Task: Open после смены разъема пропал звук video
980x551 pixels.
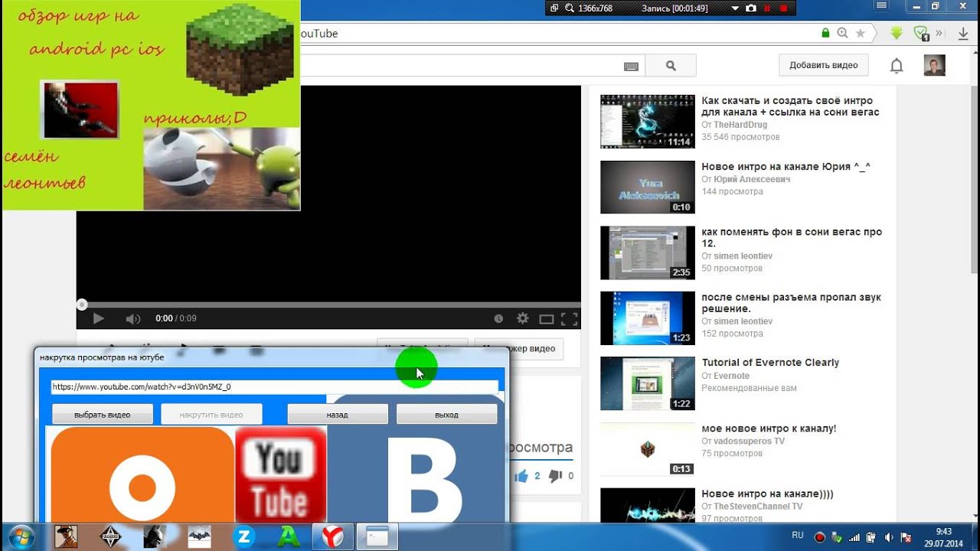Action: point(791,303)
